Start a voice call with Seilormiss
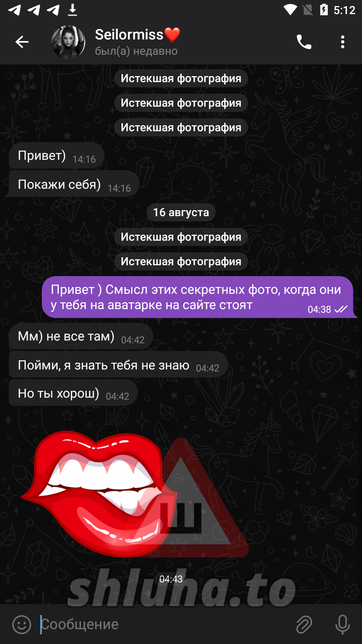The image size is (362, 644). tap(304, 42)
